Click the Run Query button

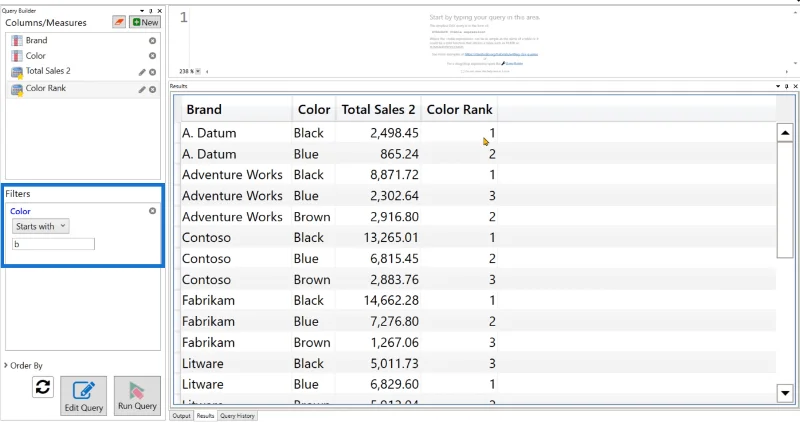tap(137, 396)
